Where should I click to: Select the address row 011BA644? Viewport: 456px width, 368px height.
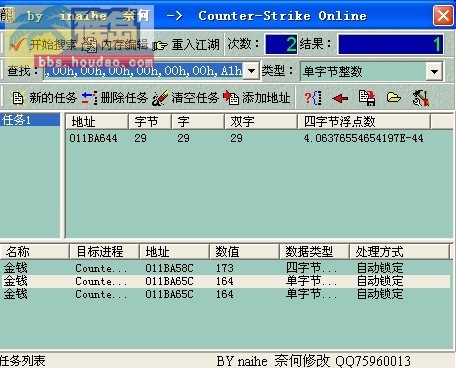pos(259,138)
